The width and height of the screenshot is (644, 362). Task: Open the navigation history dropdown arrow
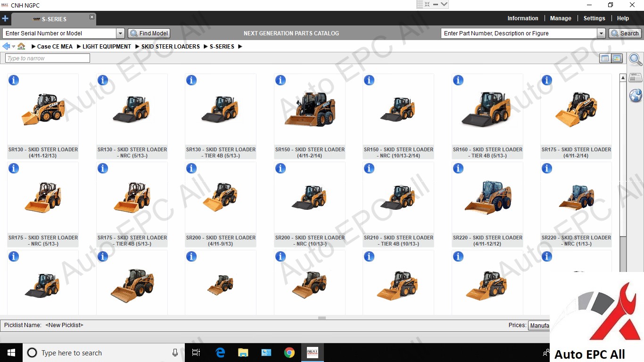pos(14,47)
